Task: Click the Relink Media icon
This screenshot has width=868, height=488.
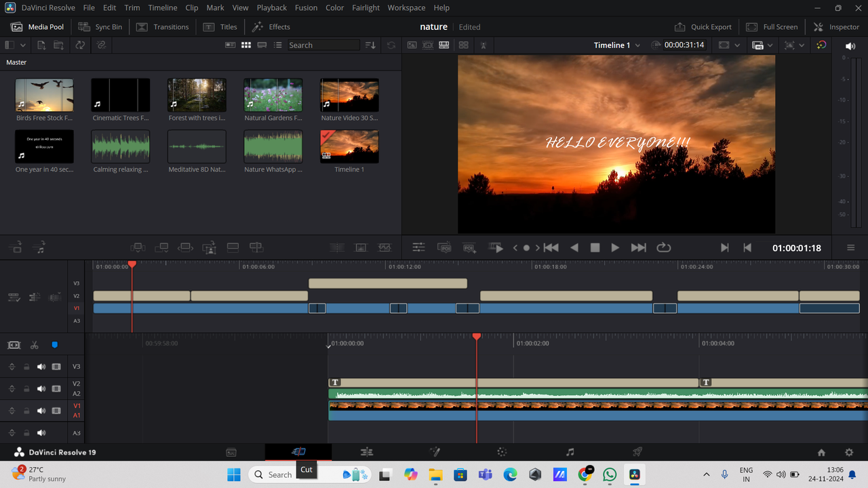Action: click(101, 45)
